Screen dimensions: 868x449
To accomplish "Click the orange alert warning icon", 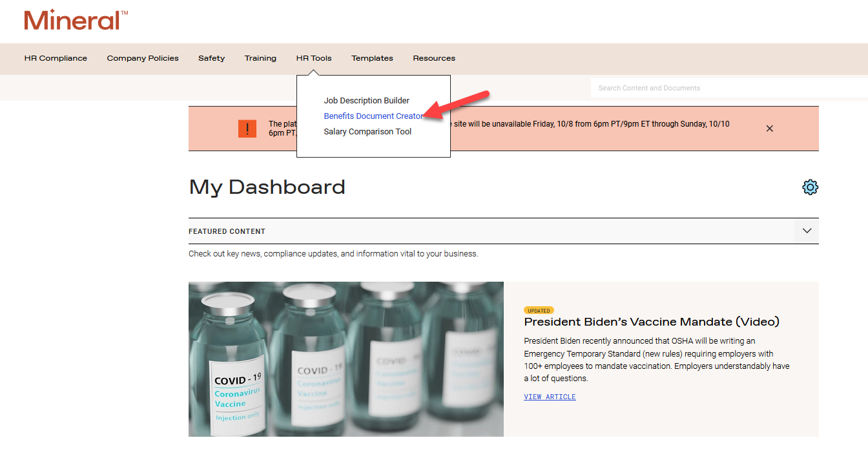I will pos(247,129).
